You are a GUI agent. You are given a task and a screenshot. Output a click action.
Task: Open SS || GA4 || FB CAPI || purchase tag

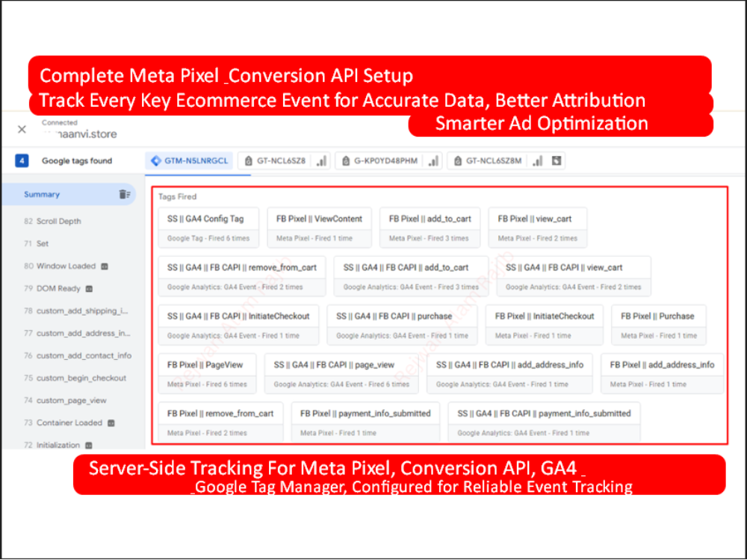(402, 325)
